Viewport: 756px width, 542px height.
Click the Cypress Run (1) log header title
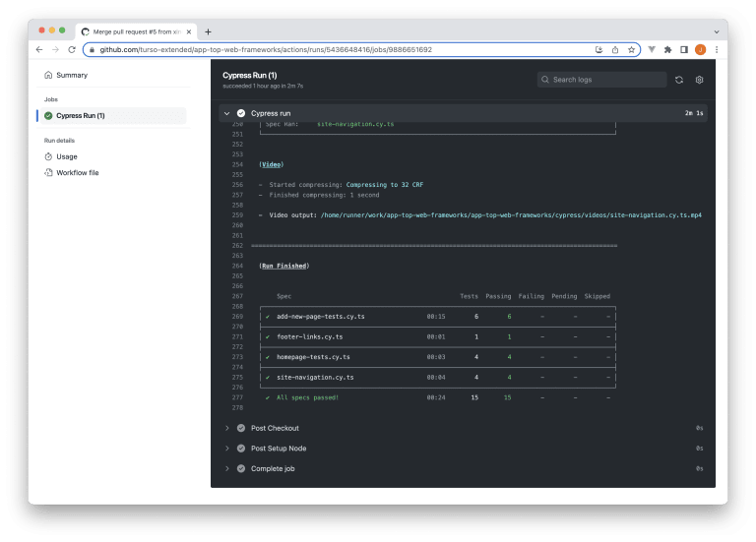click(x=250, y=75)
